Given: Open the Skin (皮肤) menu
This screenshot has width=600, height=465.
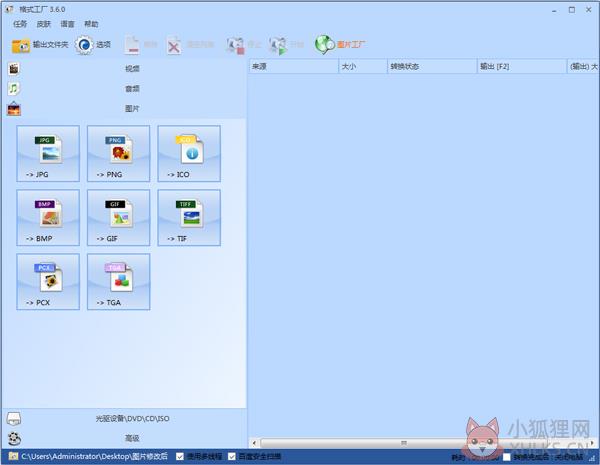Looking at the screenshot, I should coord(44,24).
